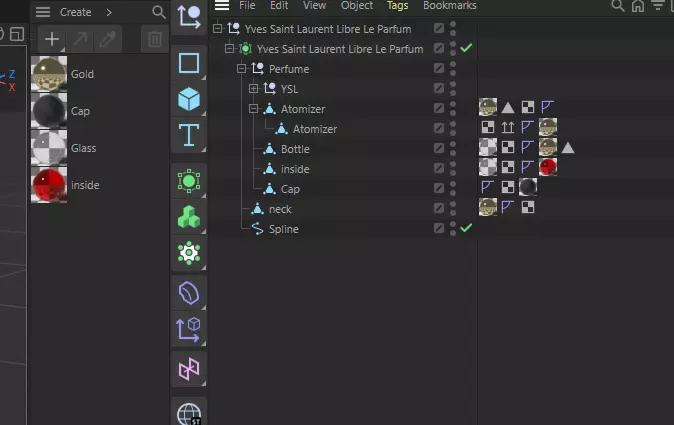
Task: Delete material using trash icon
Action: point(155,39)
